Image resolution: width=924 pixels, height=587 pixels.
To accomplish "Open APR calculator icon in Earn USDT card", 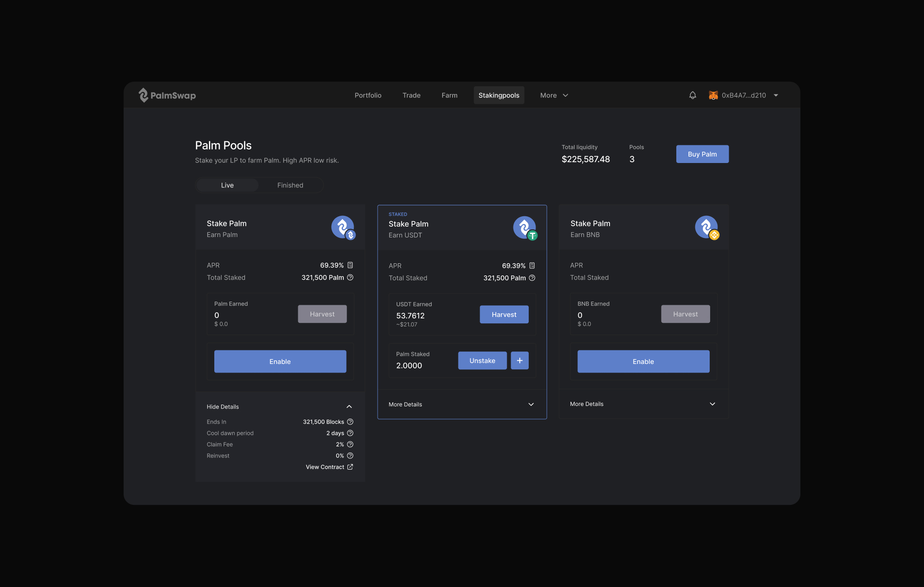I will point(532,266).
